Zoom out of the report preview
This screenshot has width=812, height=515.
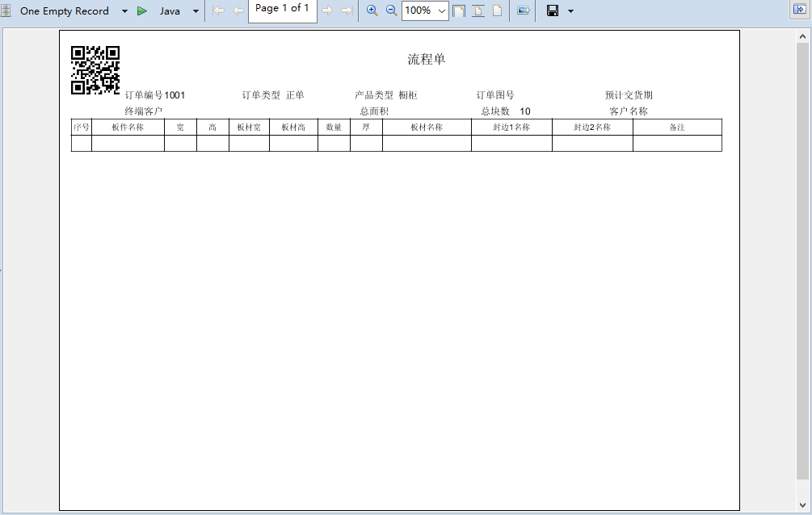pyautogui.click(x=392, y=10)
